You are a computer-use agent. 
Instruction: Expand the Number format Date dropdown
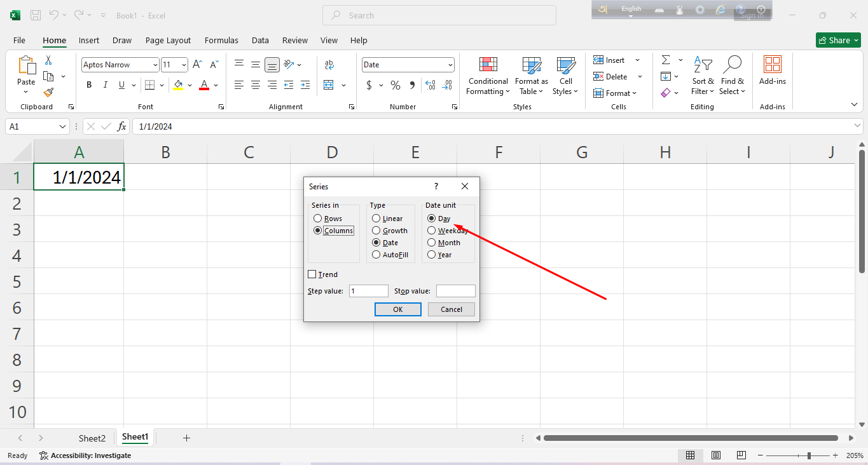[450, 65]
